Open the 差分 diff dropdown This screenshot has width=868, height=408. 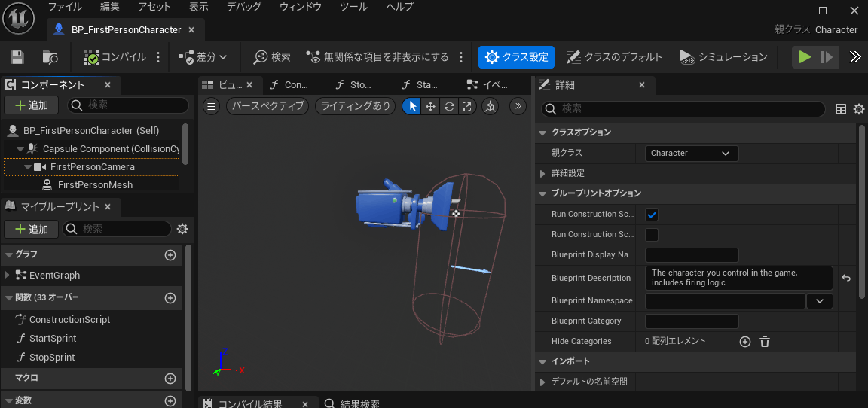[x=203, y=57]
